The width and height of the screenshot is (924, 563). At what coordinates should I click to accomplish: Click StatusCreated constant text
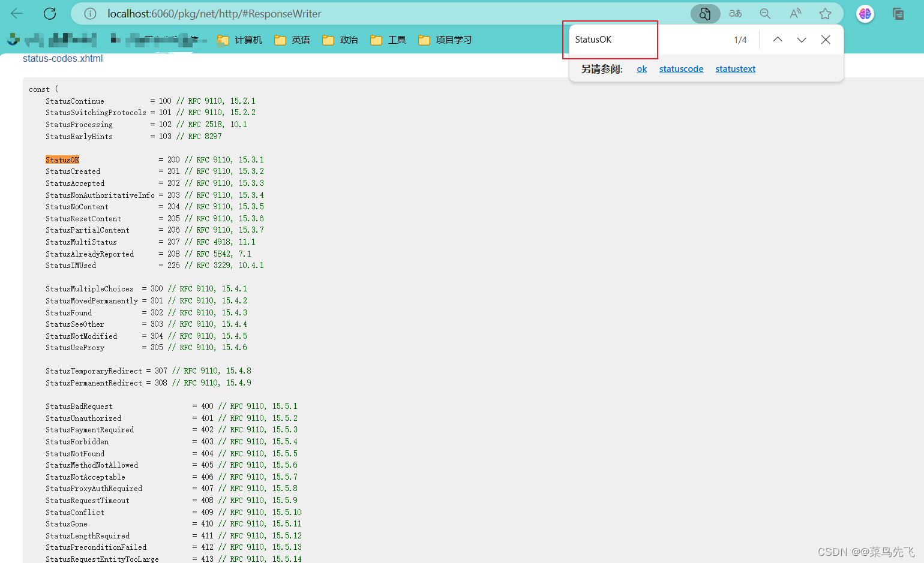[x=73, y=171]
